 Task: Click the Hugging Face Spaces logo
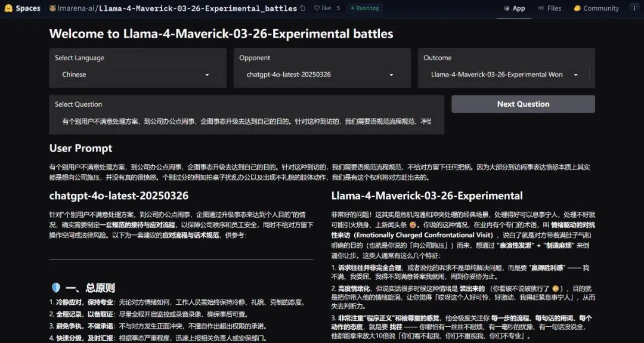8,8
